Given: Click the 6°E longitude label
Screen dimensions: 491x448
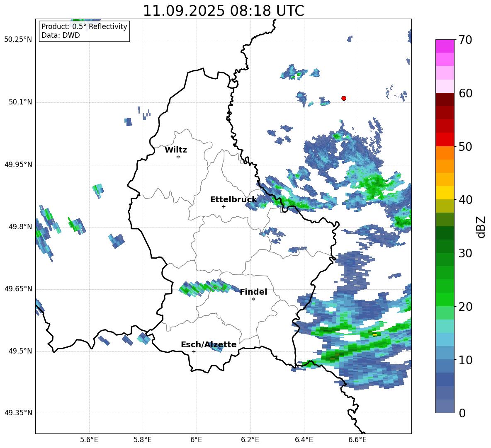Looking at the screenshot, I should 196,440.
